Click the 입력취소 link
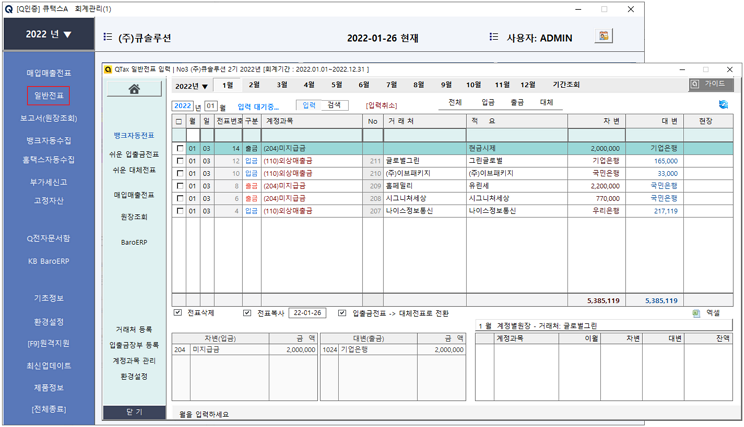 click(381, 105)
